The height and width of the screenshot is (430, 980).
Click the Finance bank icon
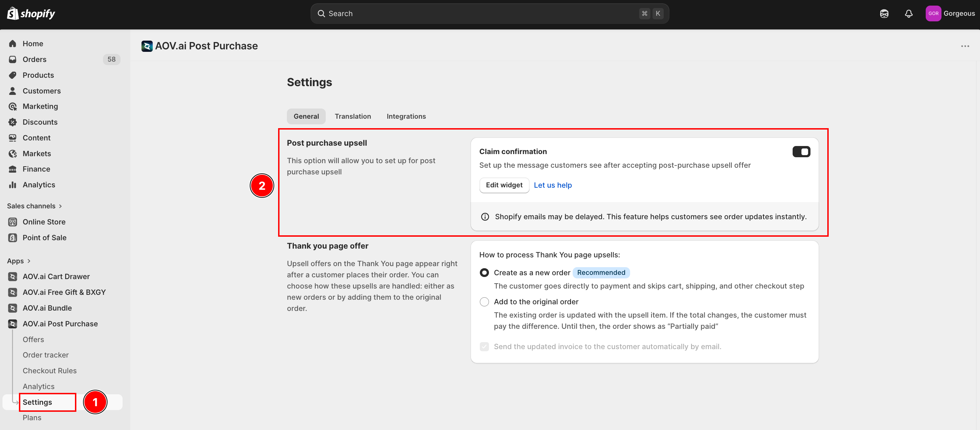(x=13, y=169)
